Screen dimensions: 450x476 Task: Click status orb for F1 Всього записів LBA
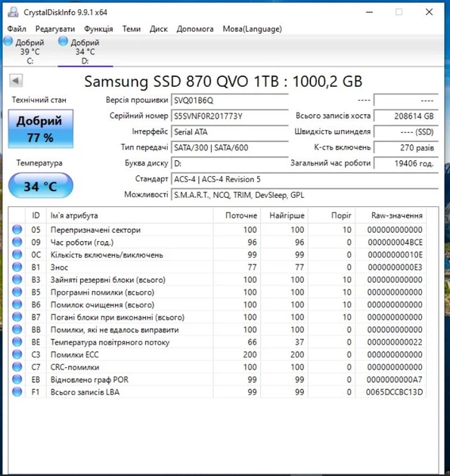coord(17,391)
